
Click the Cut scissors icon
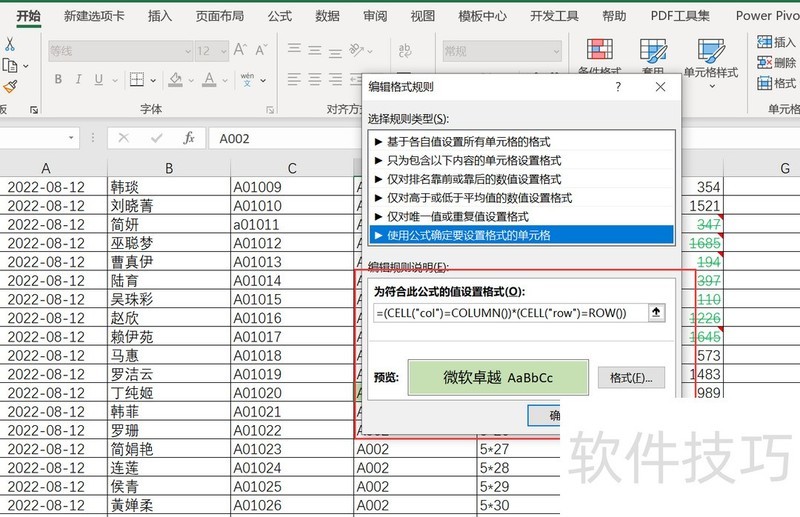coord(9,44)
